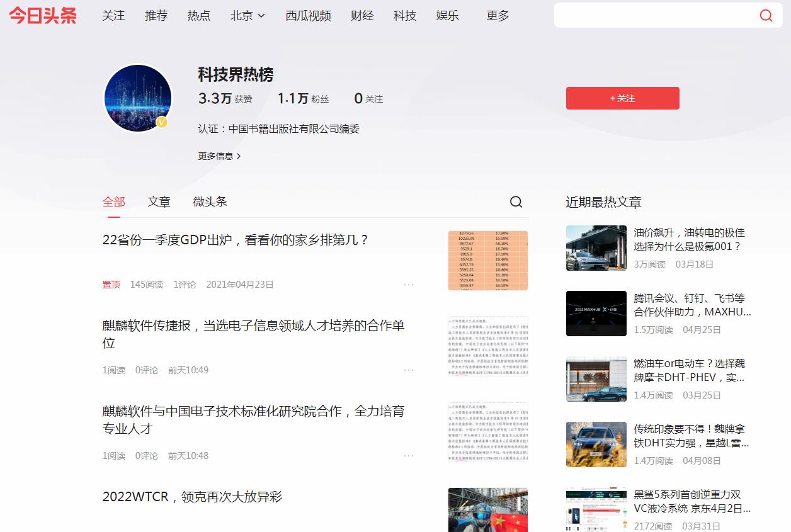Viewport: 791px width, 532px height.
Task: Click the search magnifier icon
Action: pos(766,16)
